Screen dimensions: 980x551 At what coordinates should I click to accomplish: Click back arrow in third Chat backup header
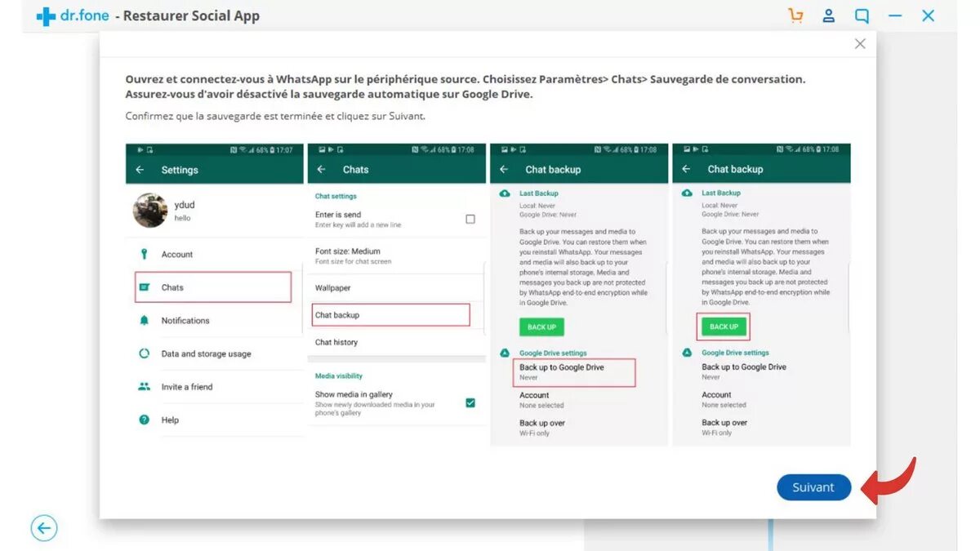[504, 170]
